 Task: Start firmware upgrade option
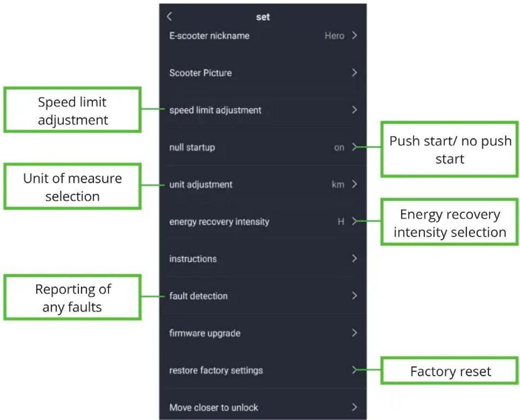pos(263,333)
